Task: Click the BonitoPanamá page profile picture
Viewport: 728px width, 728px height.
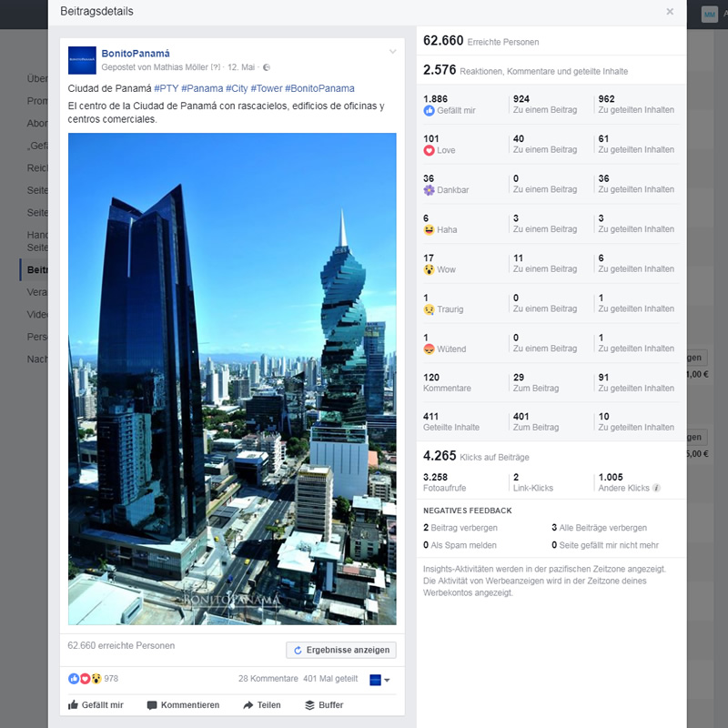Action: click(82, 60)
